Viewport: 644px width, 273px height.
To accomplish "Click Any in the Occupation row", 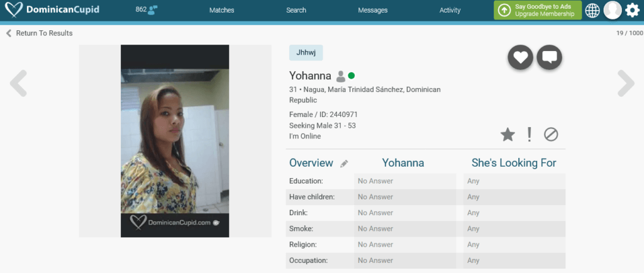I will [x=473, y=260].
